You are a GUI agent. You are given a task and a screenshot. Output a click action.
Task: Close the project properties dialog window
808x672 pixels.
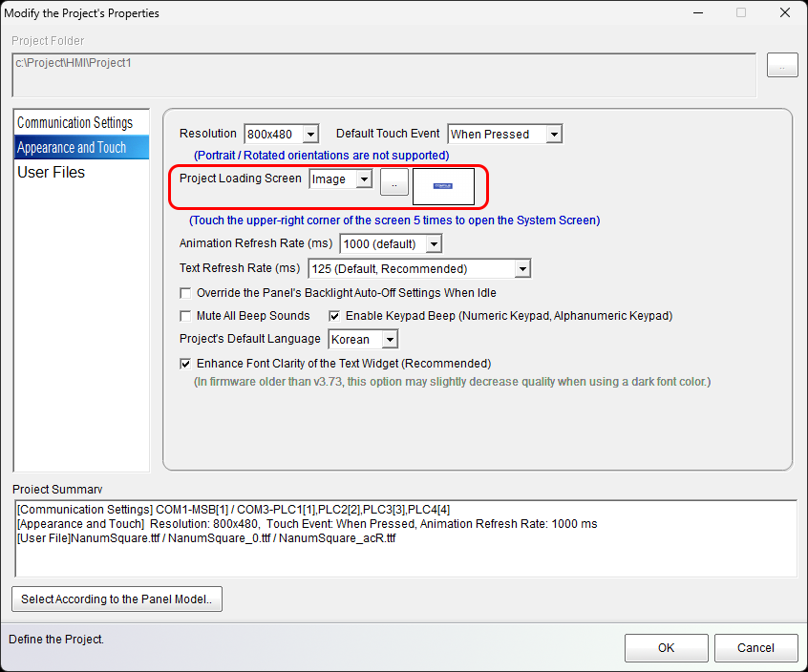pyautogui.click(x=784, y=13)
